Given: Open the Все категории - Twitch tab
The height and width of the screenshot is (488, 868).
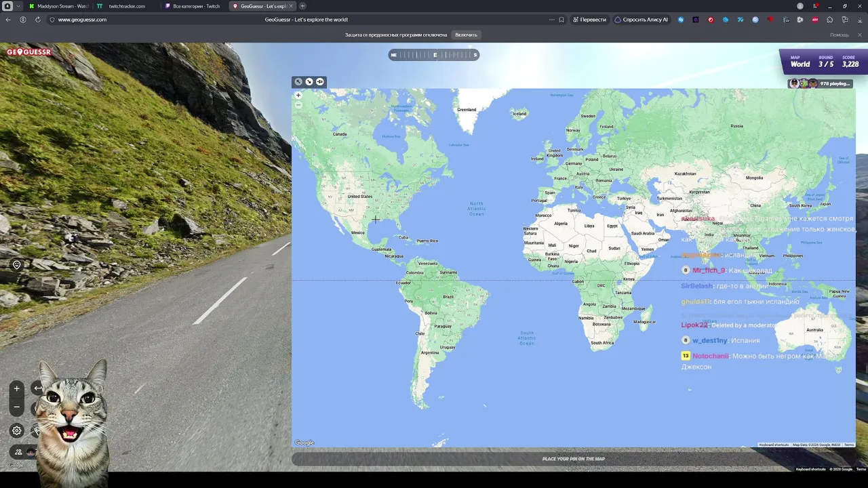Looking at the screenshot, I should pos(193,6).
